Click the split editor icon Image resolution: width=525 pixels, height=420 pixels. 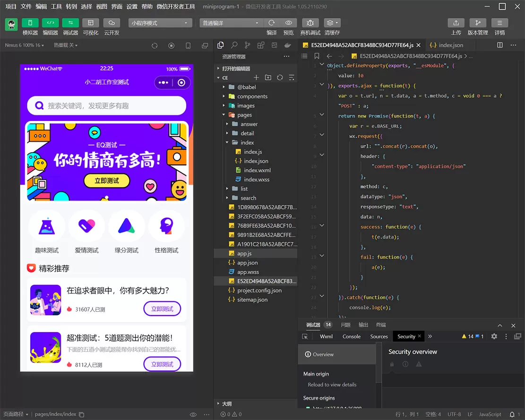coord(500,45)
